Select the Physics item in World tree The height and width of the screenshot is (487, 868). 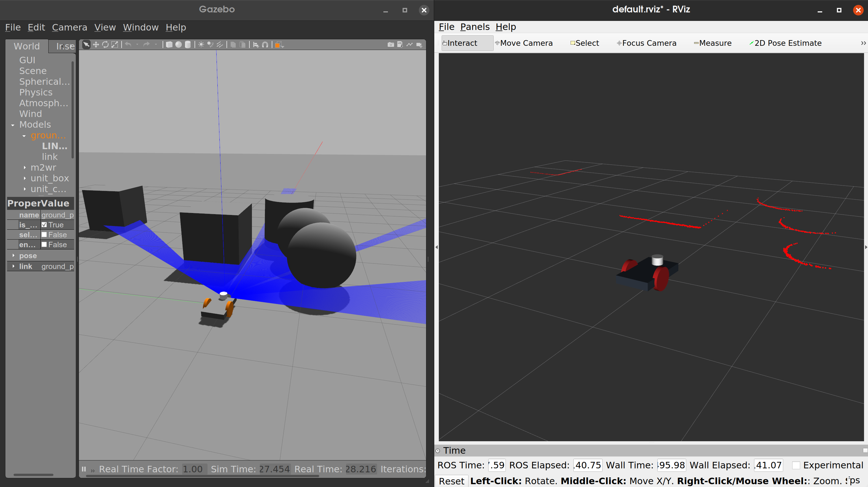36,92
